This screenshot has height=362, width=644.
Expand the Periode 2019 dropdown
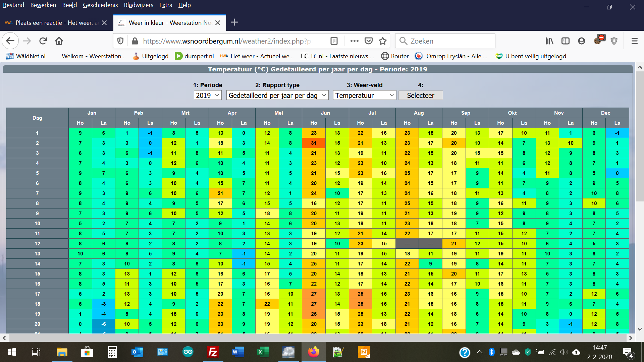pos(208,96)
